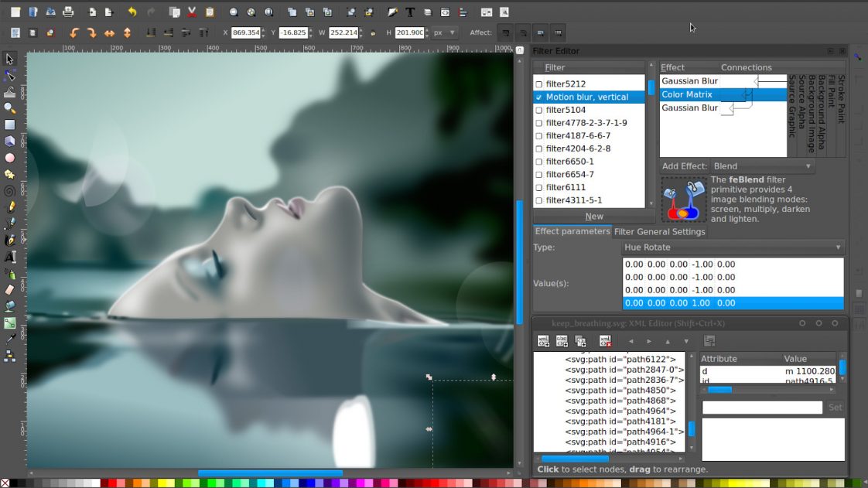Click the New filter button
This screenshot has width=868, height=488.
[x=593, y=216]
